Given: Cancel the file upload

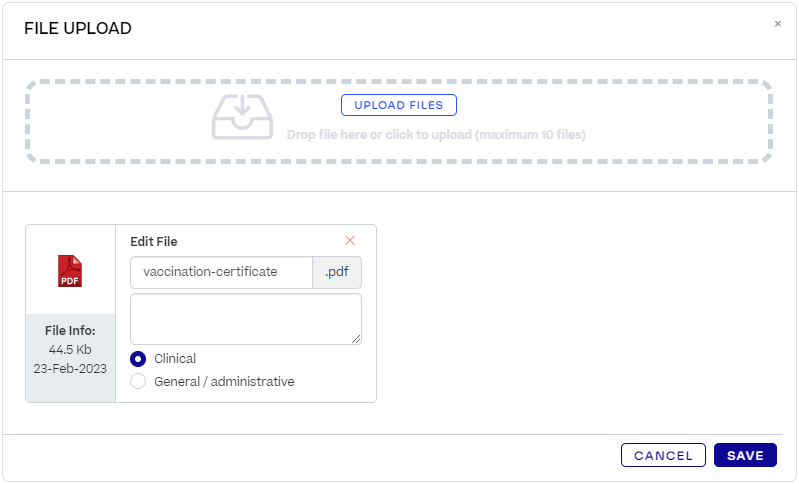Looking at the screenshot, I should coord(663,455).
